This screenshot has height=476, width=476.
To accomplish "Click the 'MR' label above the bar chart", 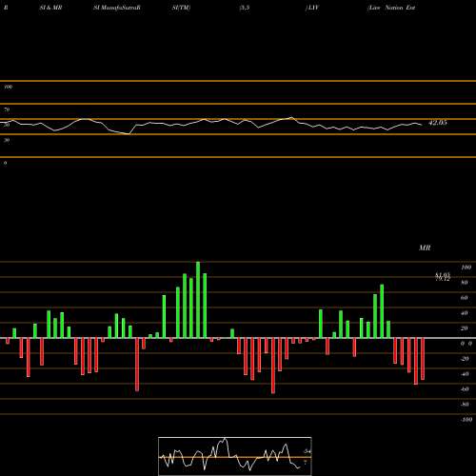I will point(425,248).
